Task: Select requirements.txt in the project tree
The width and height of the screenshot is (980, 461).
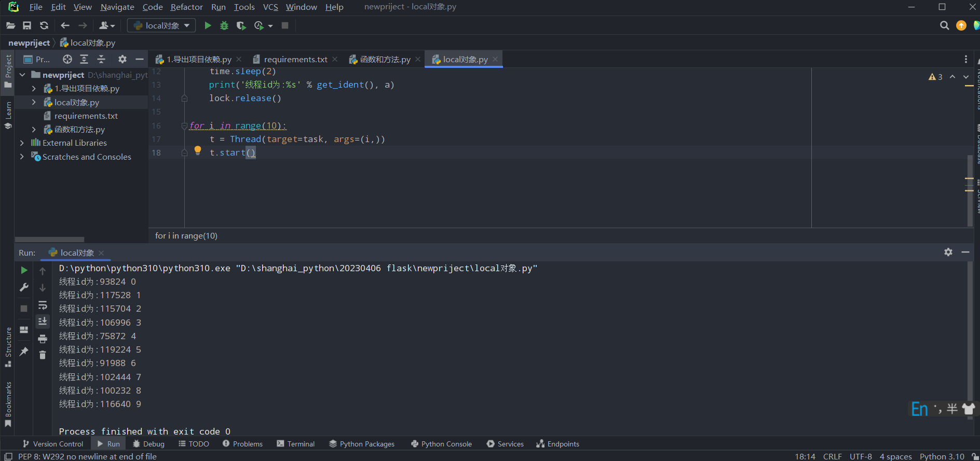Action: point(86,116)
